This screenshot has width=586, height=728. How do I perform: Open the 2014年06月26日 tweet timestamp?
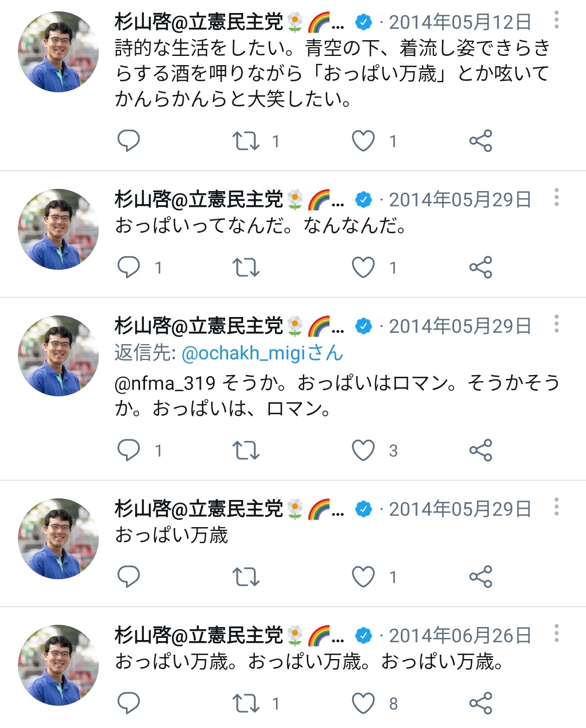click(x=459, y=635)
